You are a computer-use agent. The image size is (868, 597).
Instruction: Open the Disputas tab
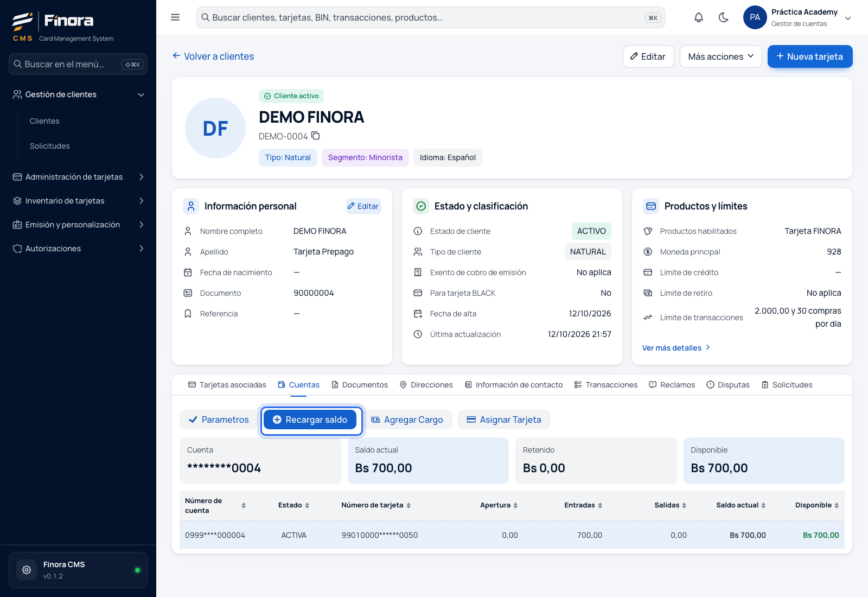pyautogui.click(x=728, y=385)
